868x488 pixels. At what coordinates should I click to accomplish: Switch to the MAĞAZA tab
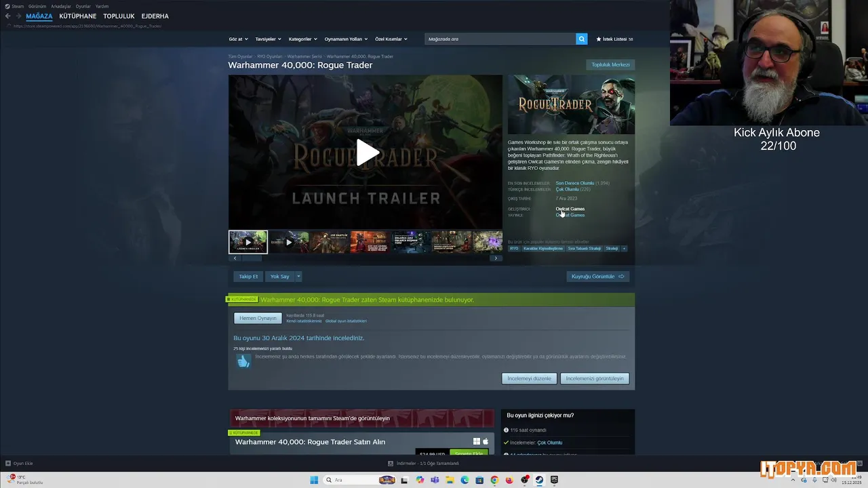click(x=39, y=16)
